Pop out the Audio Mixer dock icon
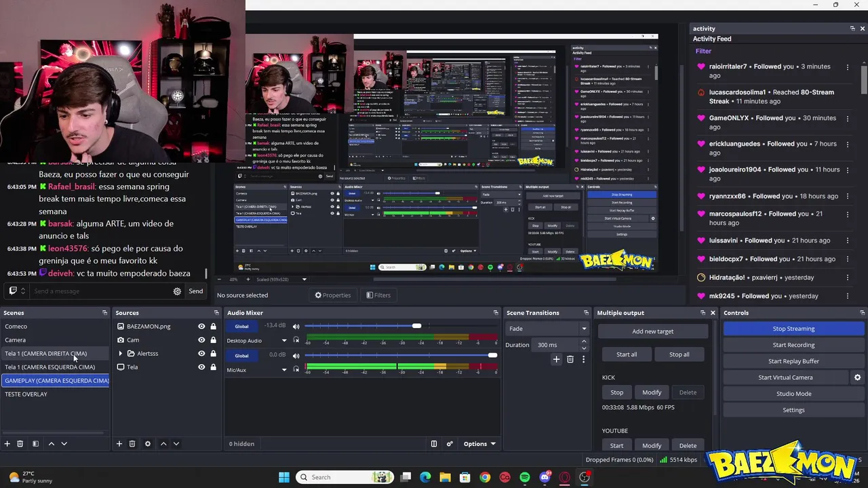Screen dimensions: 868x488 (496, 312)
